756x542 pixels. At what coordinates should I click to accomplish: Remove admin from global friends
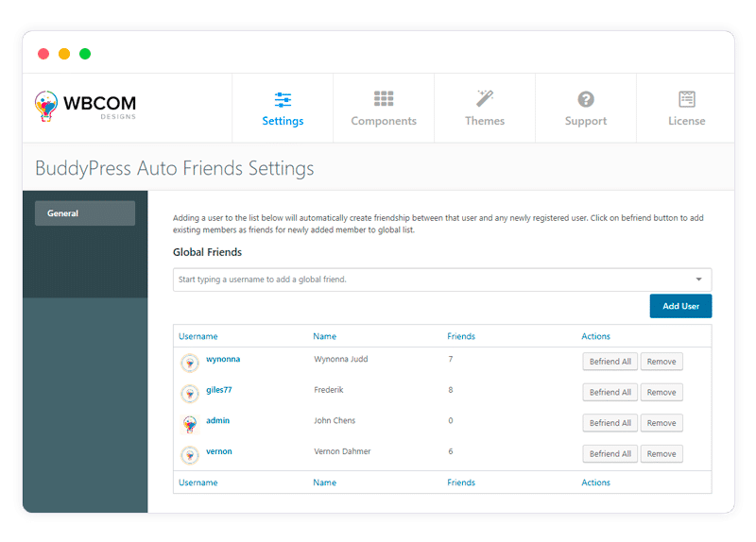tap(661, 423)
